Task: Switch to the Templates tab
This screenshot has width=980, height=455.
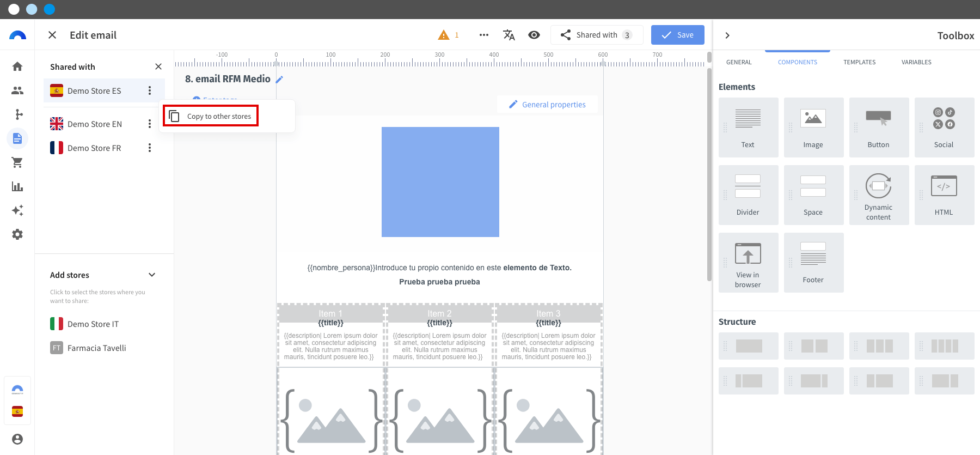Action: [x=859, y=62]
